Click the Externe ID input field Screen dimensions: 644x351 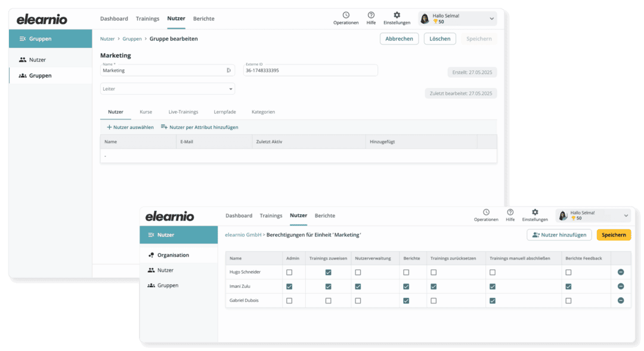(311, 70)
